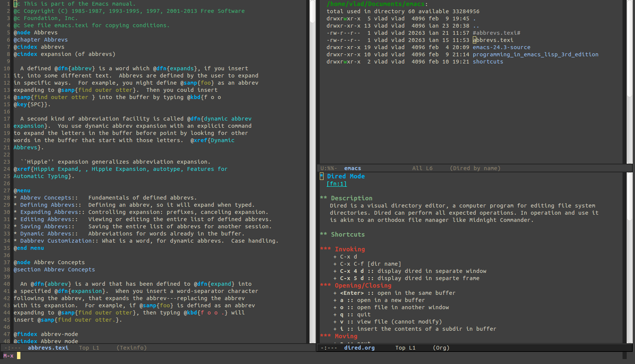635x364 pixels.
Task: Select the 'Abbrev Concepts::' menu entry
Action: point(49,198)
